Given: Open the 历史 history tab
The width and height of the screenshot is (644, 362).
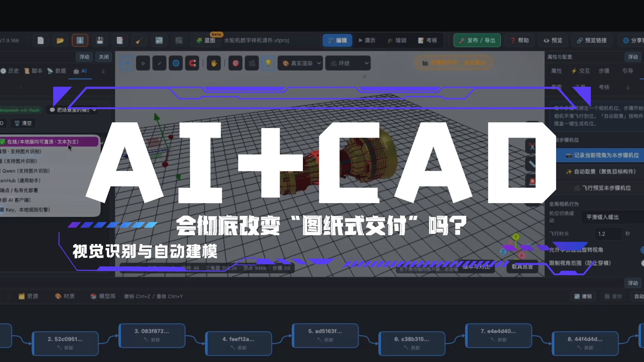Looking at the screenshot, I should point(10,71).
